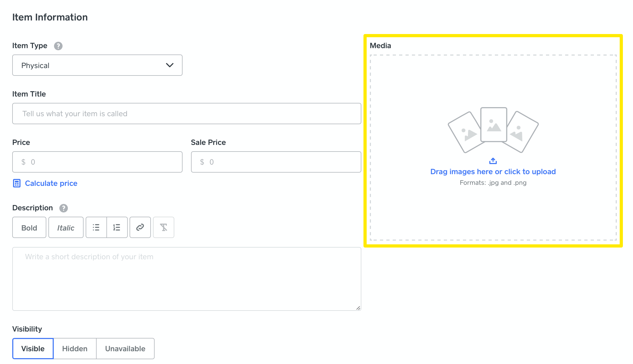Click the Item Title text field
The image size is (633, 364).
pos(187,114)
